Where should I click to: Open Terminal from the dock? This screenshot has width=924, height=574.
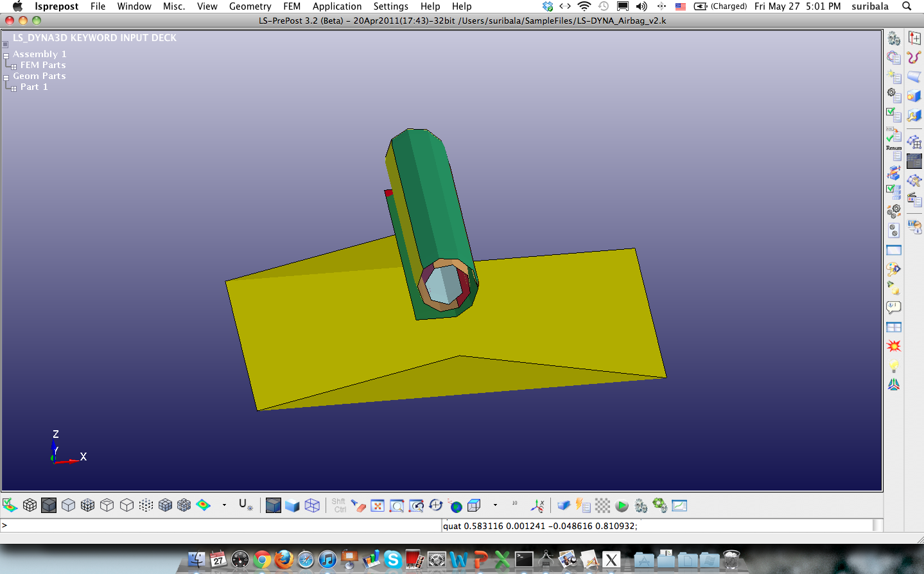click(524, 560)
